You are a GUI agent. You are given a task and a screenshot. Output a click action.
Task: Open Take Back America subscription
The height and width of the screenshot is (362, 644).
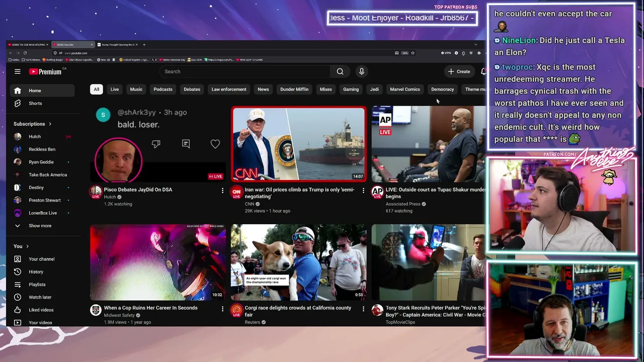click(42, 175)
